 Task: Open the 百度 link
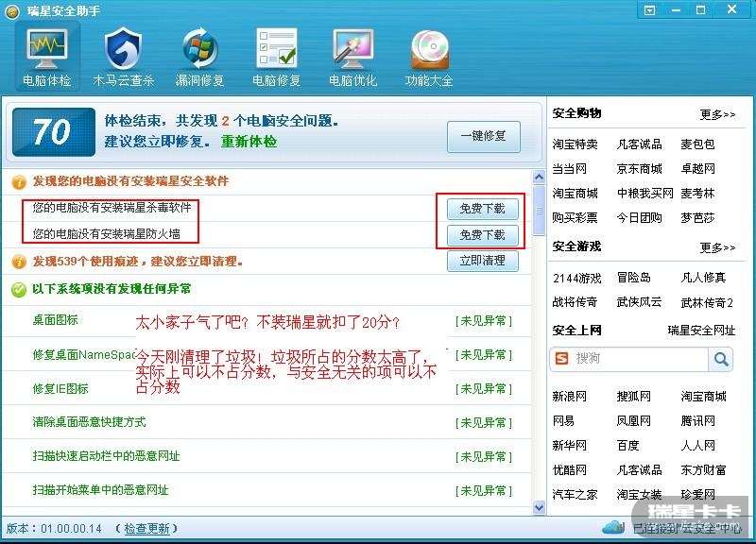point(627,446)
